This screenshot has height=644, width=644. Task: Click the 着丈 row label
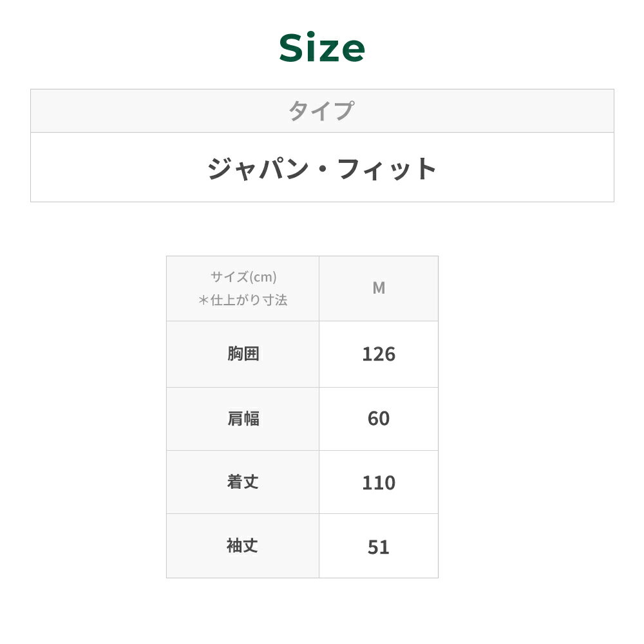(x=243, y=482)
